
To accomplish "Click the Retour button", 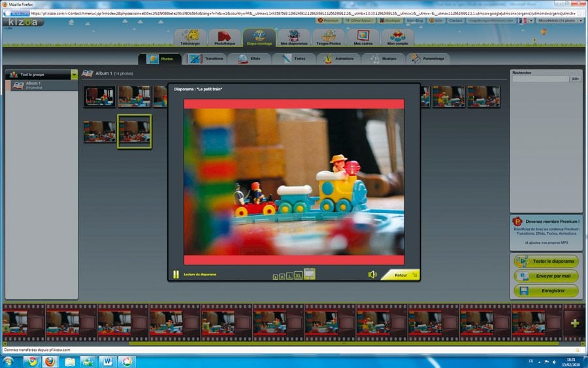I will pos(401,275).
